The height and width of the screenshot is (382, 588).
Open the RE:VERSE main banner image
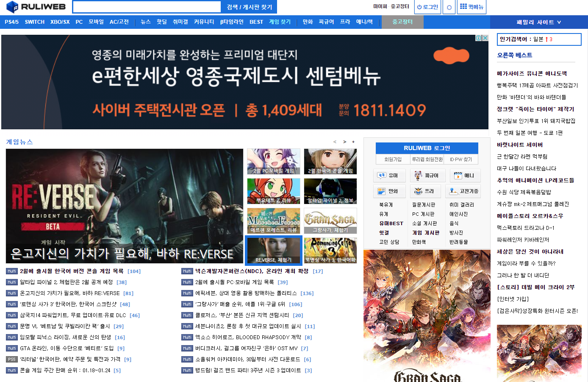pyautogui.click(x=125, y=206)
